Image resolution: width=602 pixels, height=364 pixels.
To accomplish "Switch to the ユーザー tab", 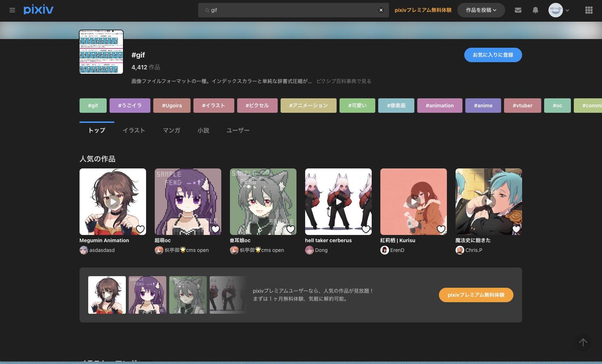I will coord(238,130).
